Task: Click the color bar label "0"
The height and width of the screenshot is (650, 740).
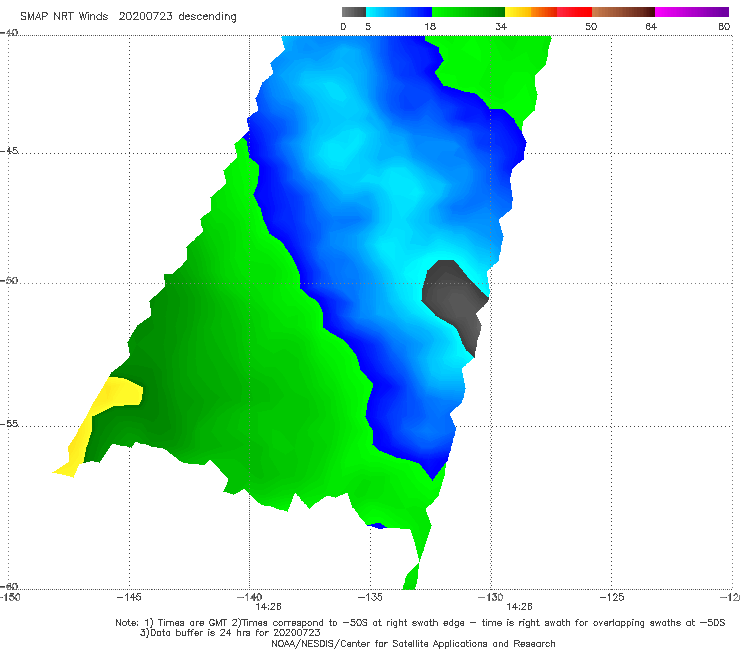Action: [x=343, y=27]
